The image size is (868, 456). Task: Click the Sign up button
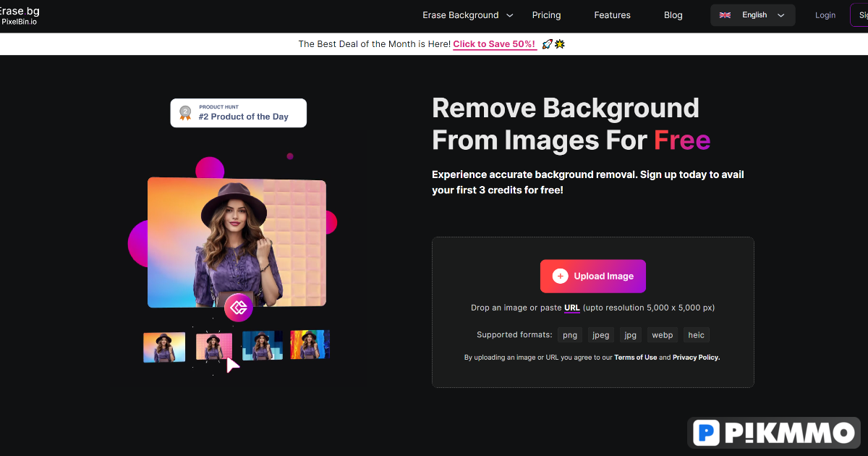tap(859, 15)
